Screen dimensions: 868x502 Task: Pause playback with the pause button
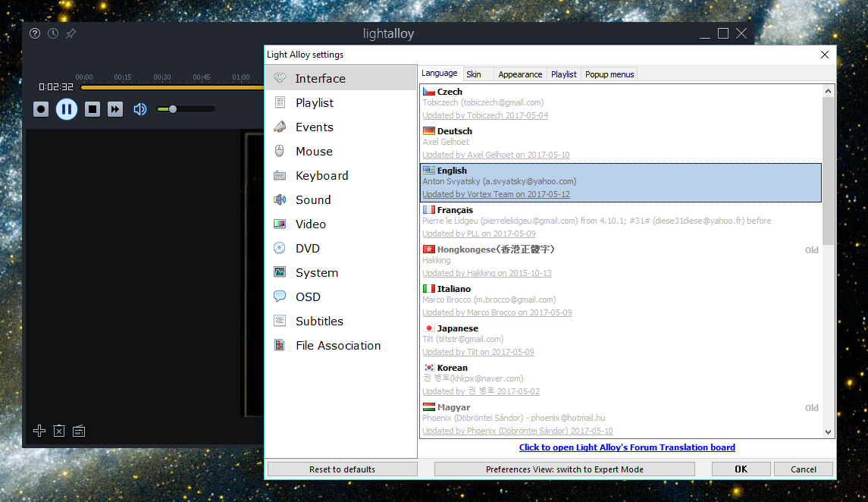[x=67, y=109]
